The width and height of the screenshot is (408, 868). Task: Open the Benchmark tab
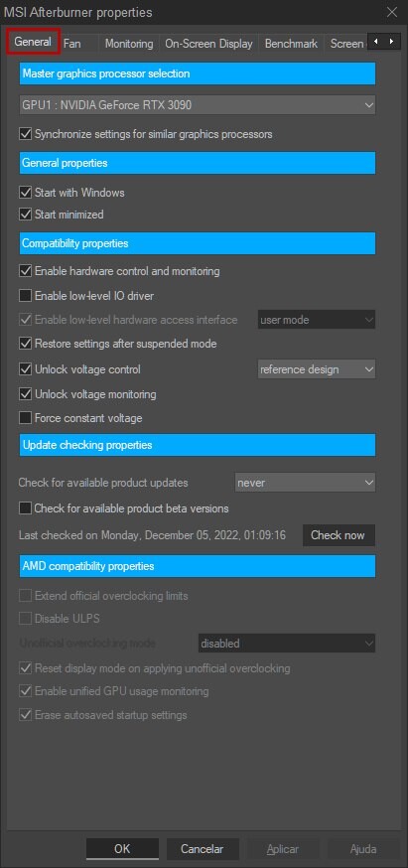coord(291,44)
